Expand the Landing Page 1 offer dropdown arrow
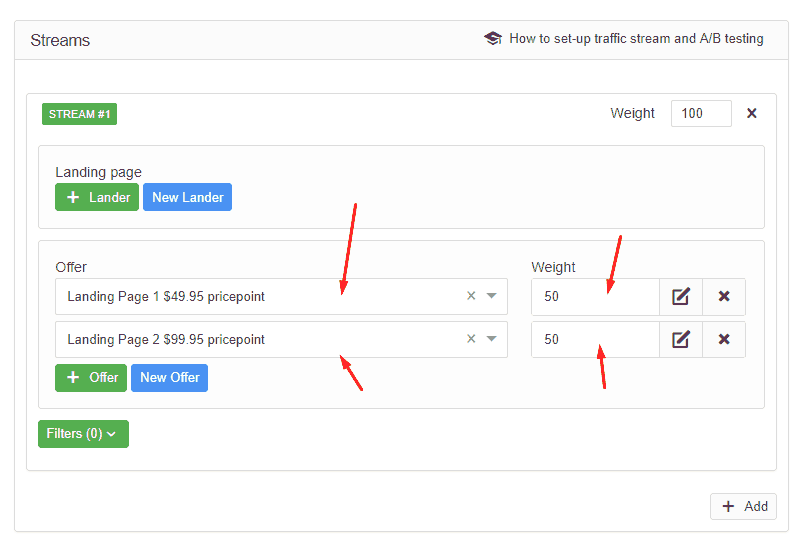Viewport: 811px width, 547px height. pos(491,296)
